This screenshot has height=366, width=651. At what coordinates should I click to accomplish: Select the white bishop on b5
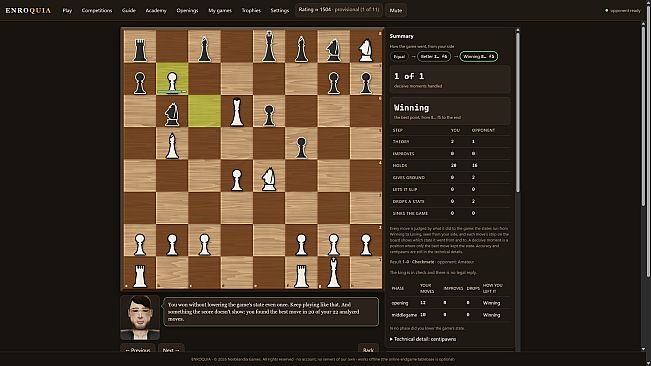(x=172, y=146)
